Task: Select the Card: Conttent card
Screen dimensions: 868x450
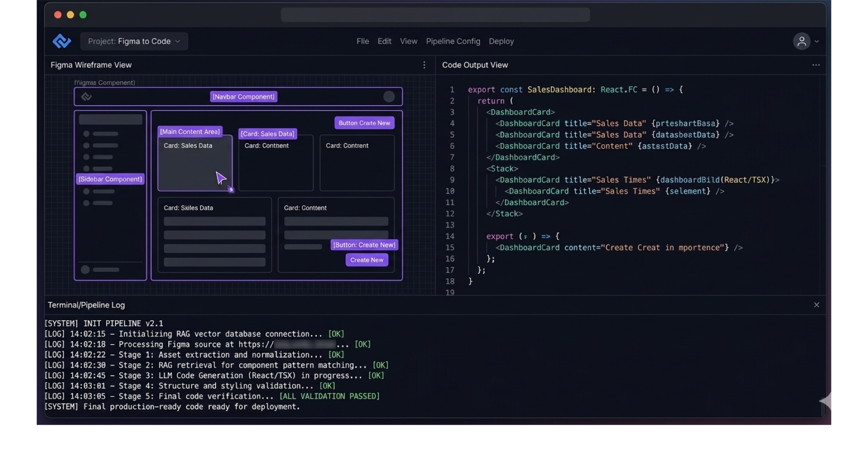Action: click(x=336, y=235)
